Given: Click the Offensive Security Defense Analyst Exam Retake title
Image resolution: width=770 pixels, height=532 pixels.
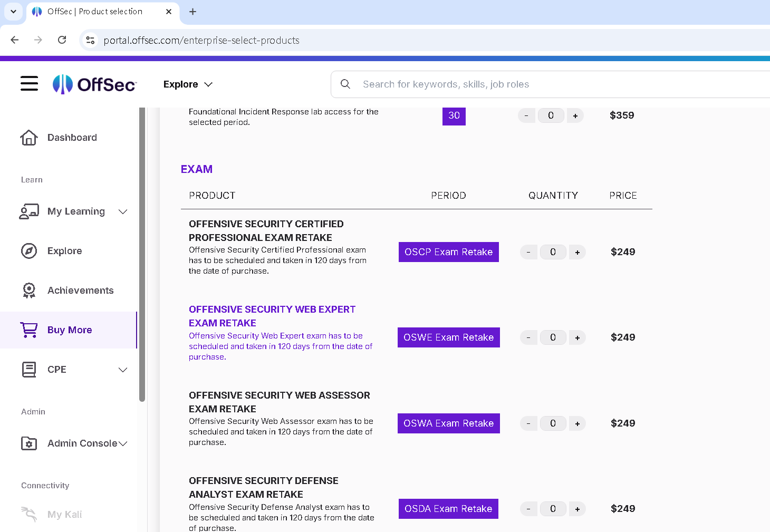Looking at the screenshot, I should click(x=264, y=487).
